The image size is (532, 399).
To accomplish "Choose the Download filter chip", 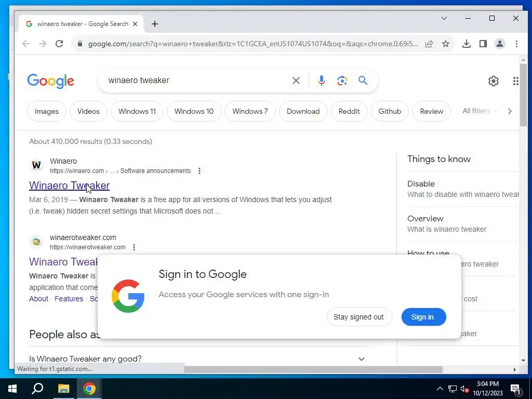I will click(x=303, y=111).
